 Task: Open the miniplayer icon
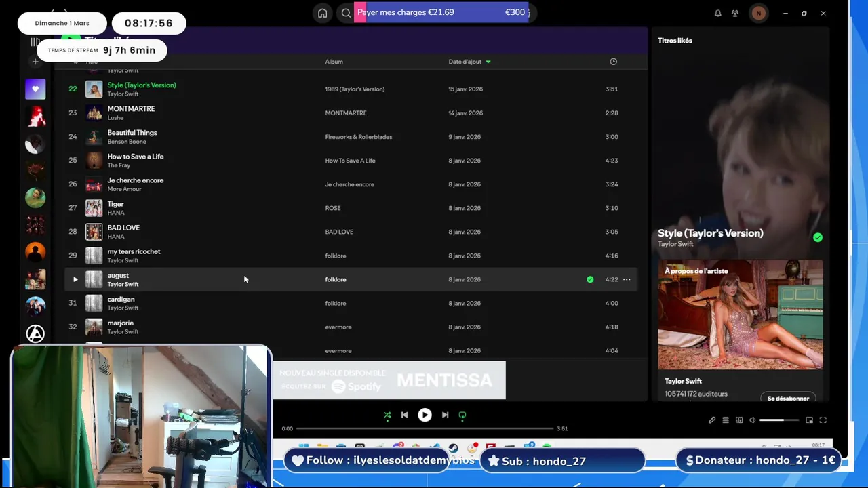coord(809,420)
